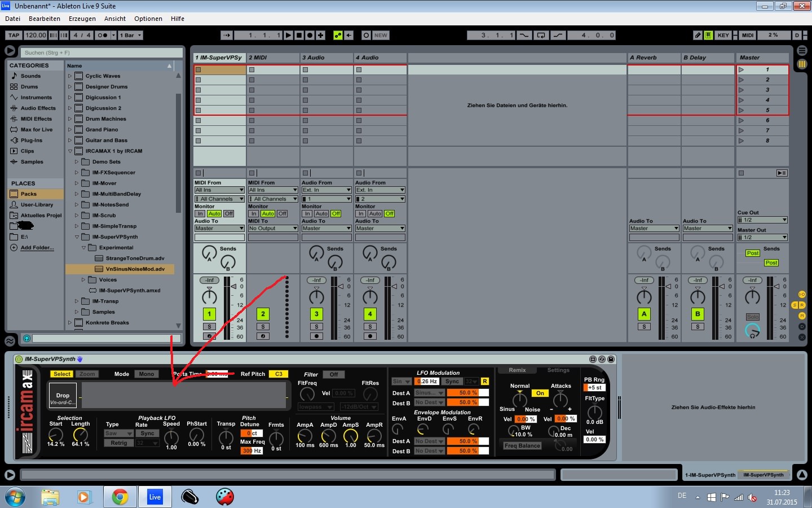Toggle the On button in Remix section
Screen dimensions: 812x508
[540, 393]
